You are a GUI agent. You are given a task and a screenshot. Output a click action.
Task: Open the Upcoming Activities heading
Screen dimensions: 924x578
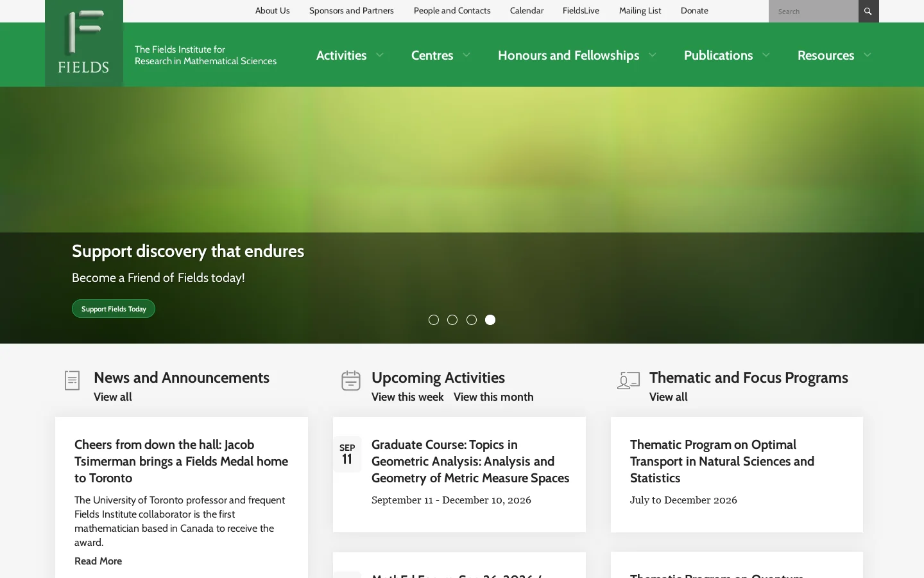point(438,378)
